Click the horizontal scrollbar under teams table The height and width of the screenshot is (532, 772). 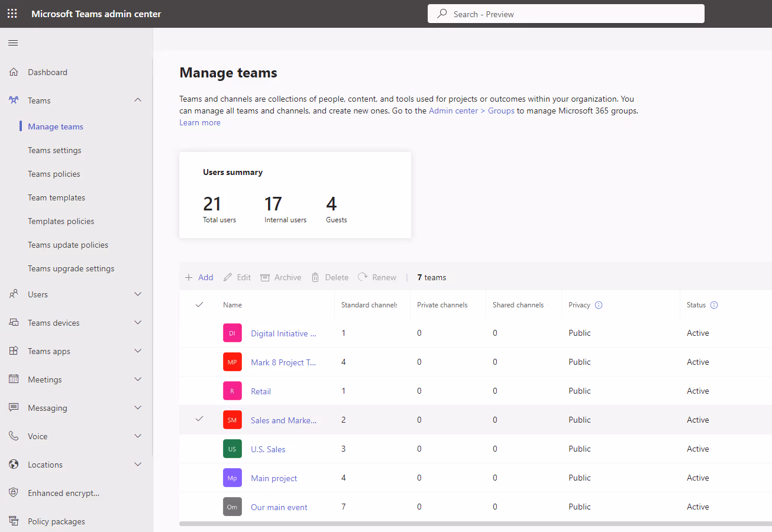tap(475, 523)
